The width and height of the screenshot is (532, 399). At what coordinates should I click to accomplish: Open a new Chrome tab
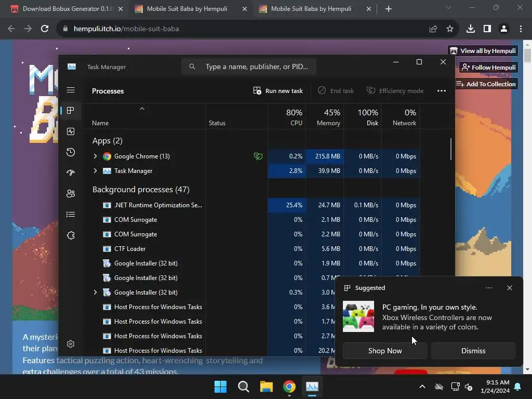[x=389, y=9]
